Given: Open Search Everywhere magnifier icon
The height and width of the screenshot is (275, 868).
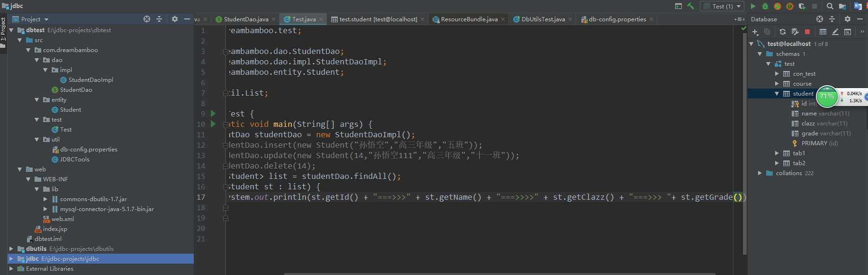Looking at the screenshot, I should [x=830, y=6].
